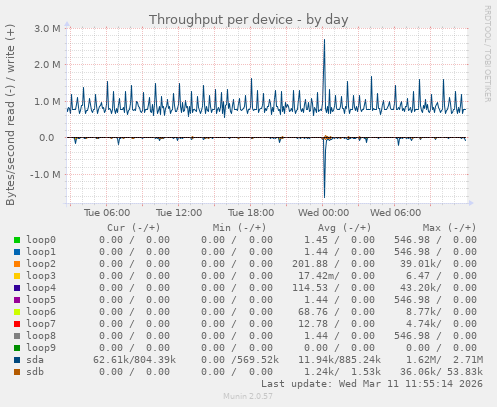Click the 'Avg (-/+)' column header

point(344,228)
